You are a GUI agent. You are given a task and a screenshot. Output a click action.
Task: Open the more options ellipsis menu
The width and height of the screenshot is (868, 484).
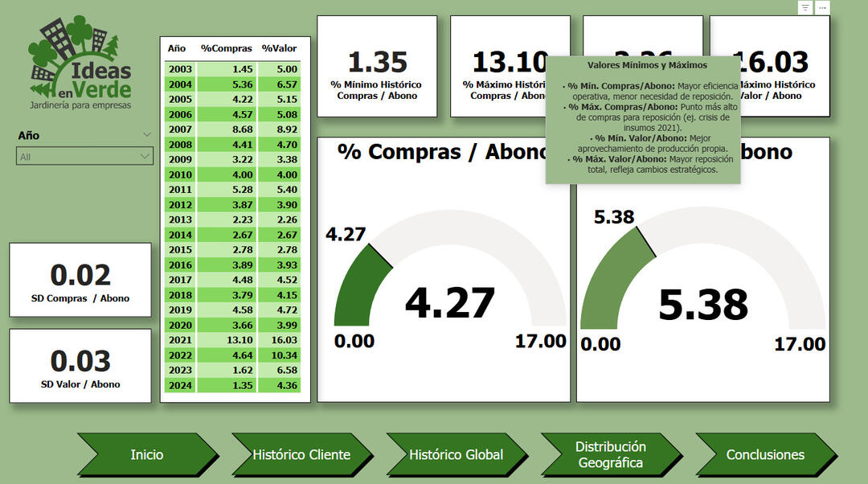click(822, 7)
